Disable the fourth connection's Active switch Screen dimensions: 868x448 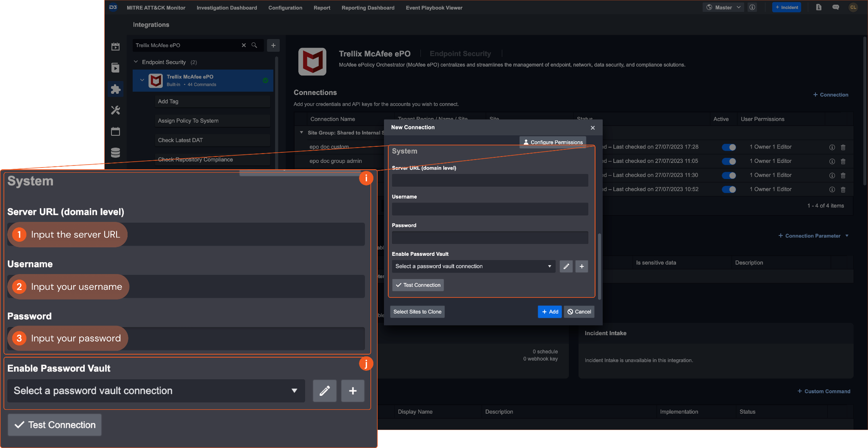(x=729, y=190)
